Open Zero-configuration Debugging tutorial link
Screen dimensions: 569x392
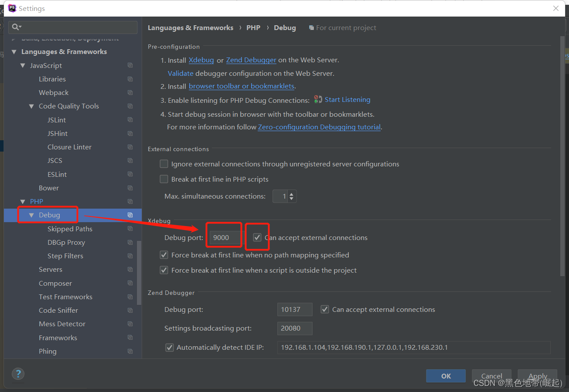(320, 127)
